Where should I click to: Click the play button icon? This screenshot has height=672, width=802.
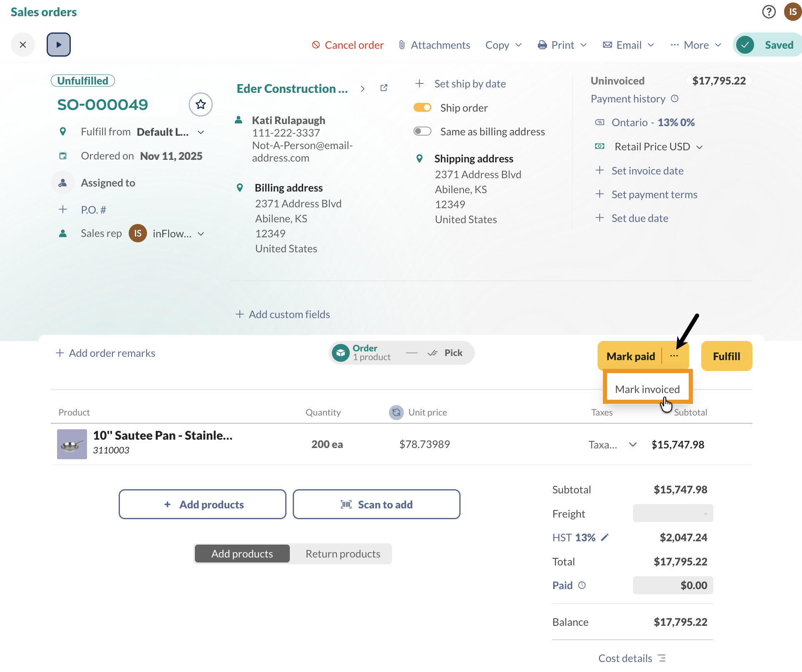click(59, 45)
